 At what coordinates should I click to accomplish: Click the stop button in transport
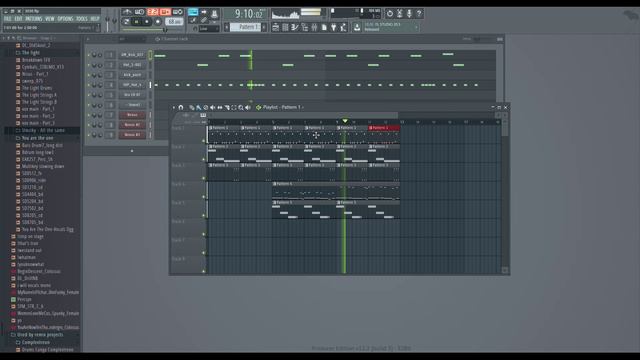(x=147, y=21)
